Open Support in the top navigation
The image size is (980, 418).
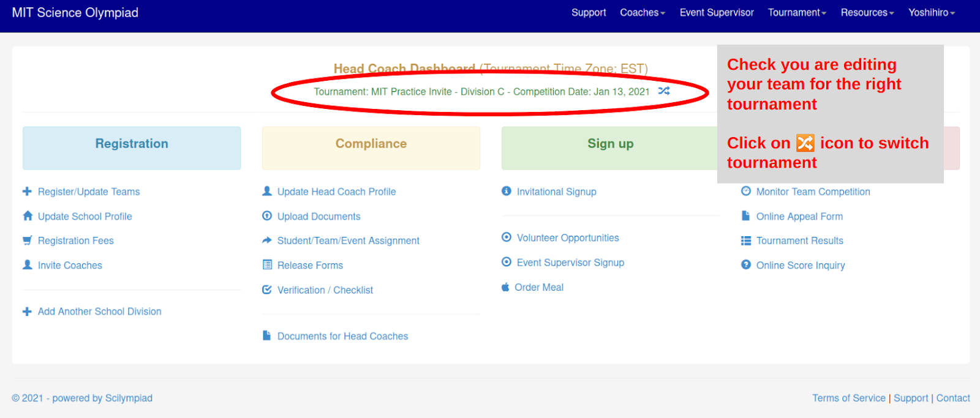tap(589, 12)
